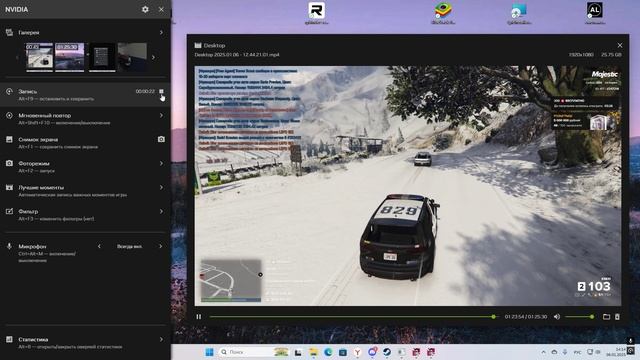Image resolution: width=640 pixels, height=360 pixels.
Task: Open the Галерея section
Action: coord(85,32)
